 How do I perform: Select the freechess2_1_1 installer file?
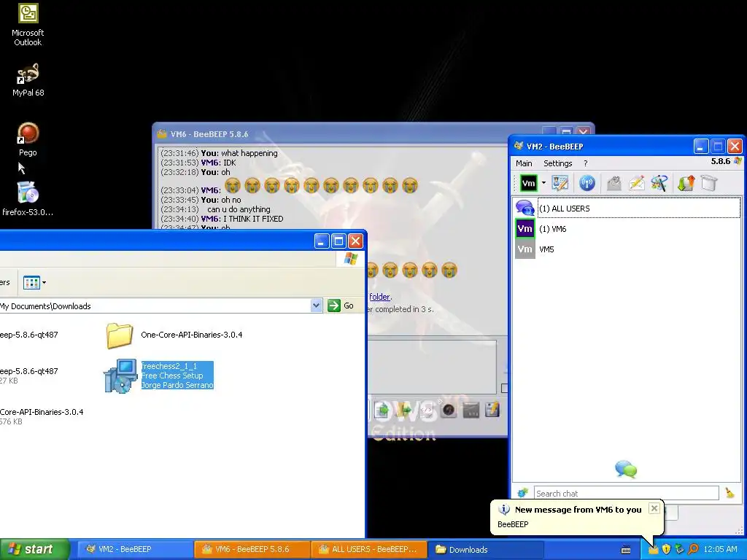pyautogui.click(x=158, y=376)
